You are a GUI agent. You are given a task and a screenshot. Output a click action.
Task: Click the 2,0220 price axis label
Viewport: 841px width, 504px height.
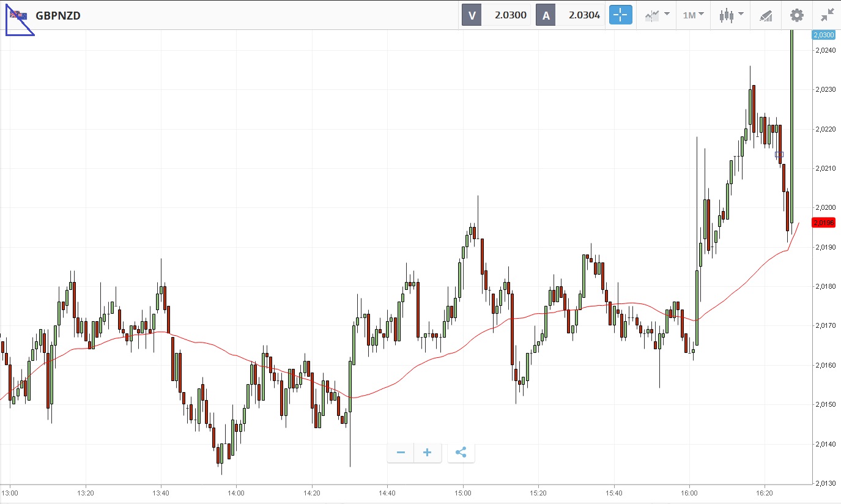pyautogui.click(x=825, y=129)
